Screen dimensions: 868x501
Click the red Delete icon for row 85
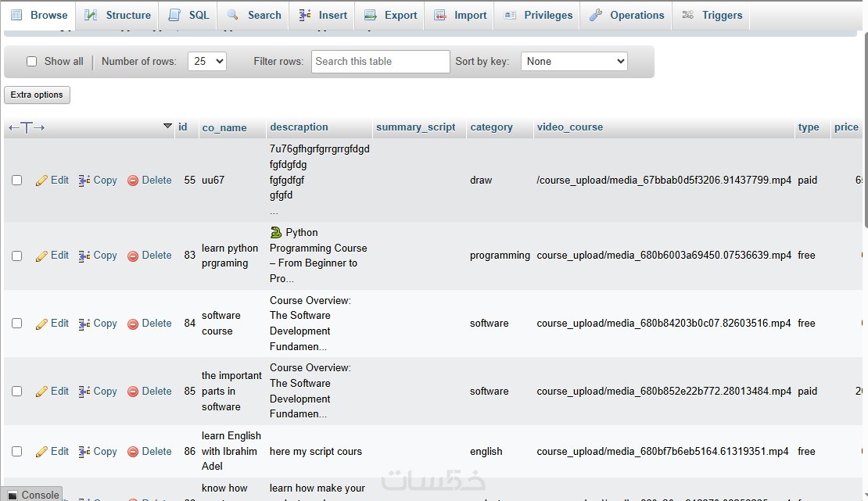click(133, 392)
